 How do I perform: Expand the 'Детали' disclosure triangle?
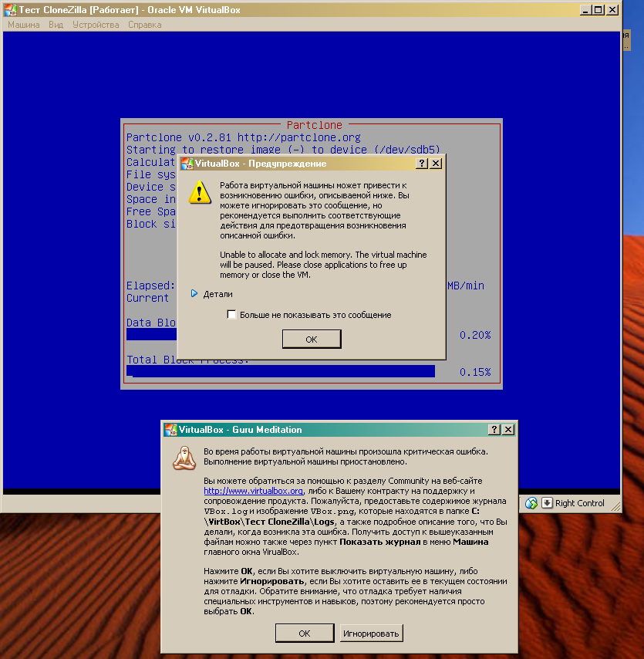[x=194, y=294]
